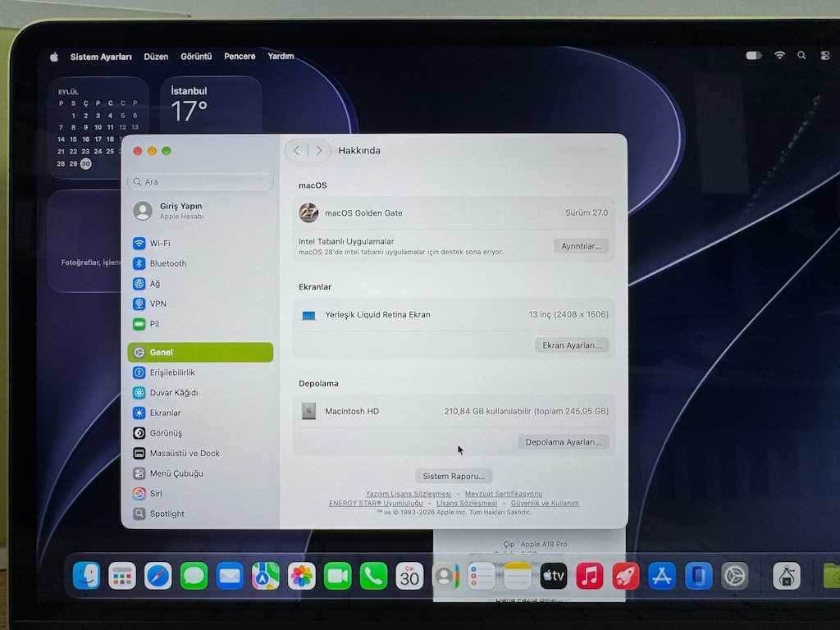Click Sistem Raporu button

pyautogui.click(x=454, y=477)
